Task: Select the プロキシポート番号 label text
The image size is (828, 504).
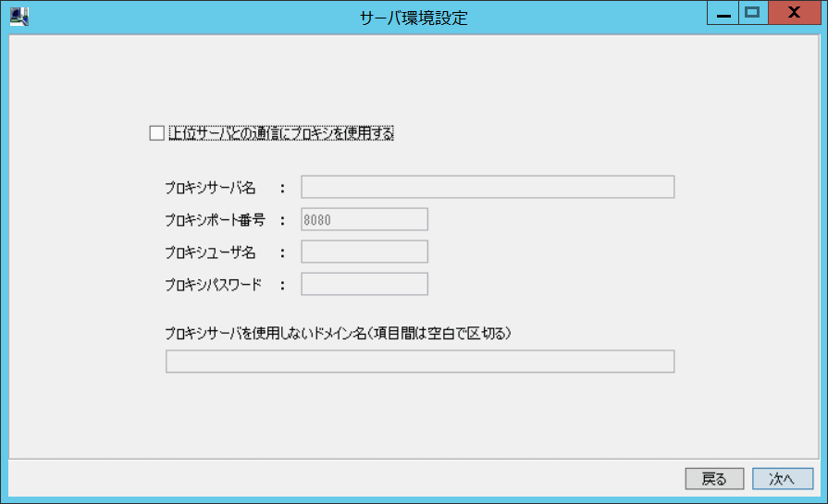Action: click(x=215, y=219)
